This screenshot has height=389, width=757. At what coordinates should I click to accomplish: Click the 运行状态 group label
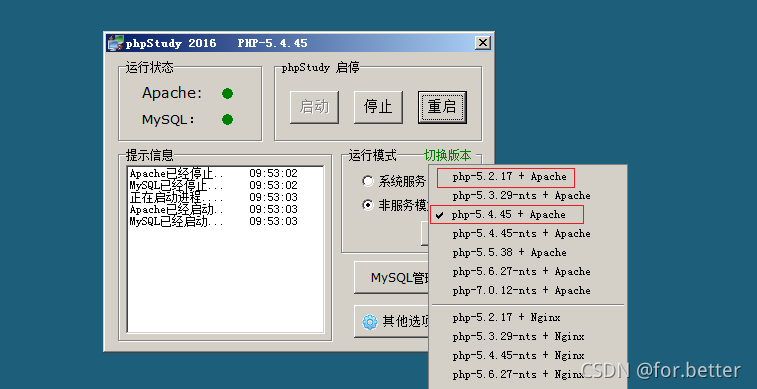[x=149, y=68]
